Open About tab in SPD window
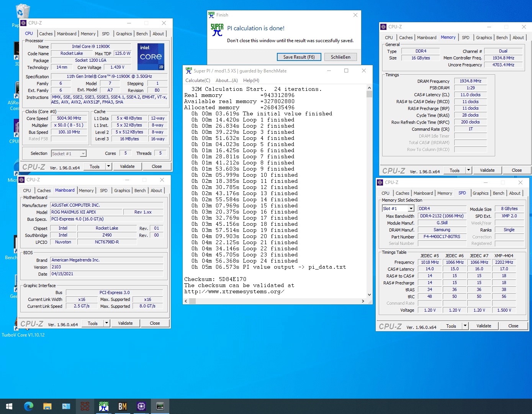 tap(515, 193)
